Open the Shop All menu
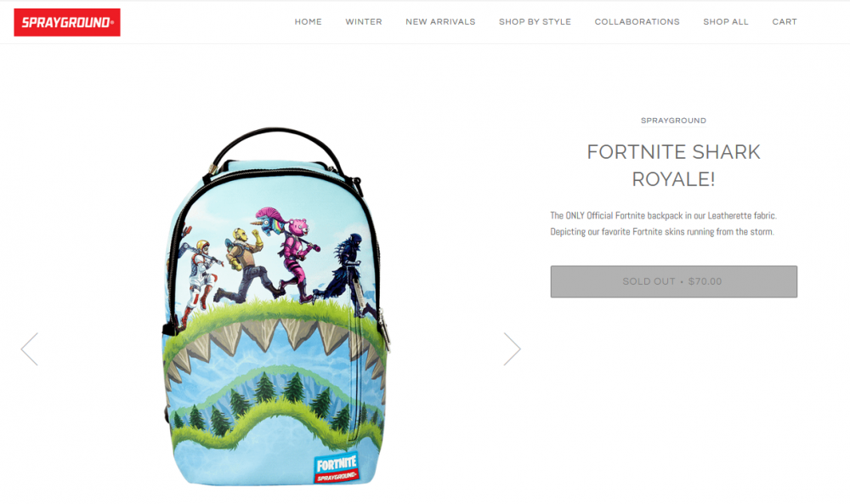Viewport: 850px width, 504px height. pyautogui.click(x=726, y=22)
